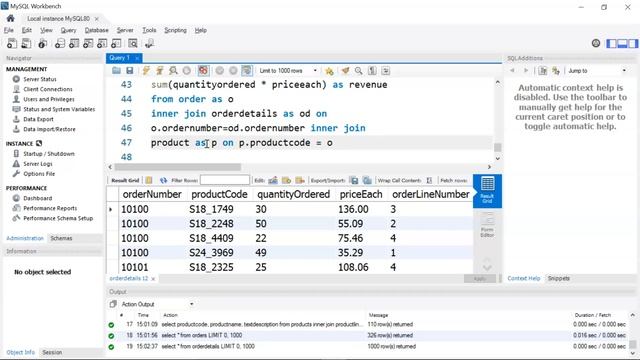Create a new SQL tab icon

[12, 43]
